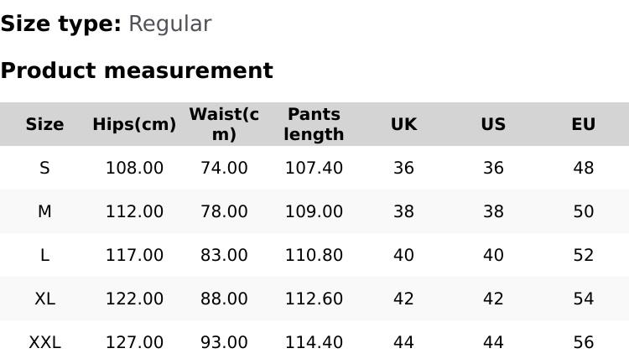This screenshot has width=629, height=364.
Task: Click the US column header
Action: tap(493, 125)
